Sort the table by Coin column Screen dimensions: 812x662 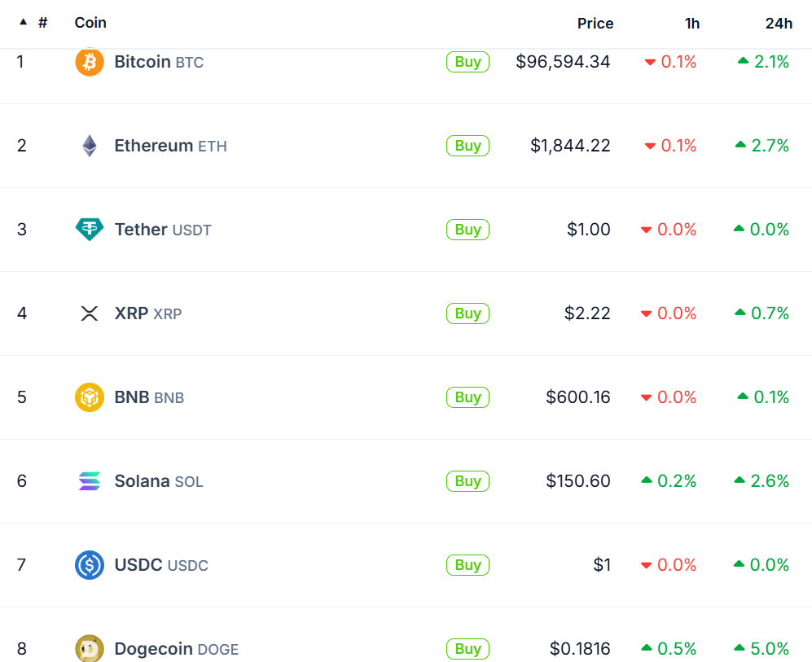click(x=90, y=23)
